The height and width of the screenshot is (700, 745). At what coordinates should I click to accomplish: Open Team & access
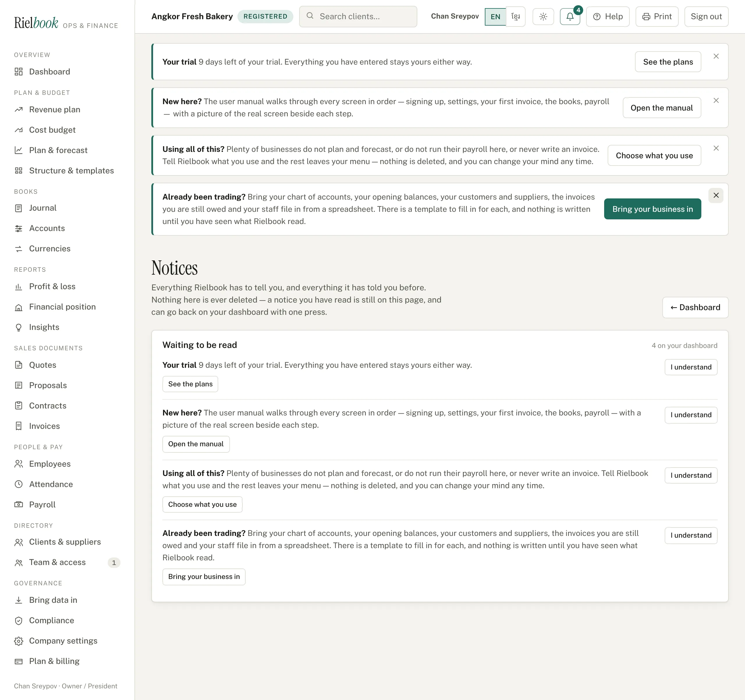coord(67,562)
